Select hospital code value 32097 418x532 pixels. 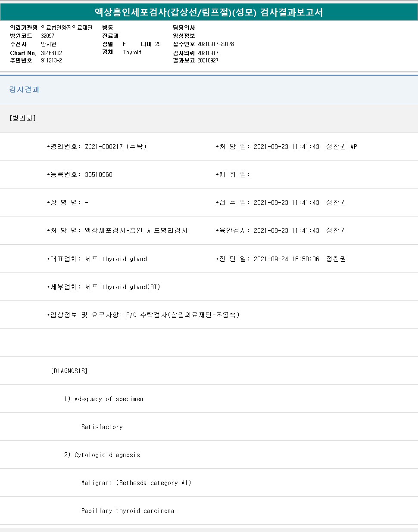coord(47,36)
